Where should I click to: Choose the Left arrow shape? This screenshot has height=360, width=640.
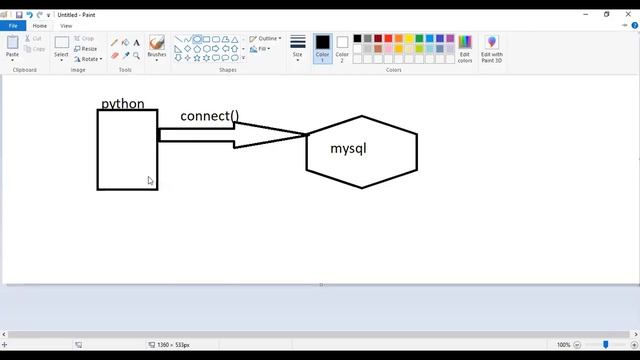(225, 49)
